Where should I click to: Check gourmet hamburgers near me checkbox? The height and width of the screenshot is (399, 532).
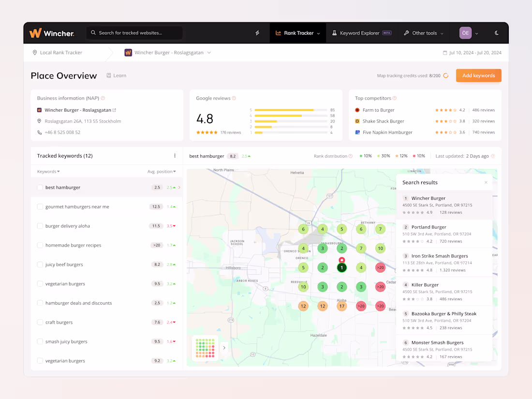tap(40, 207)
